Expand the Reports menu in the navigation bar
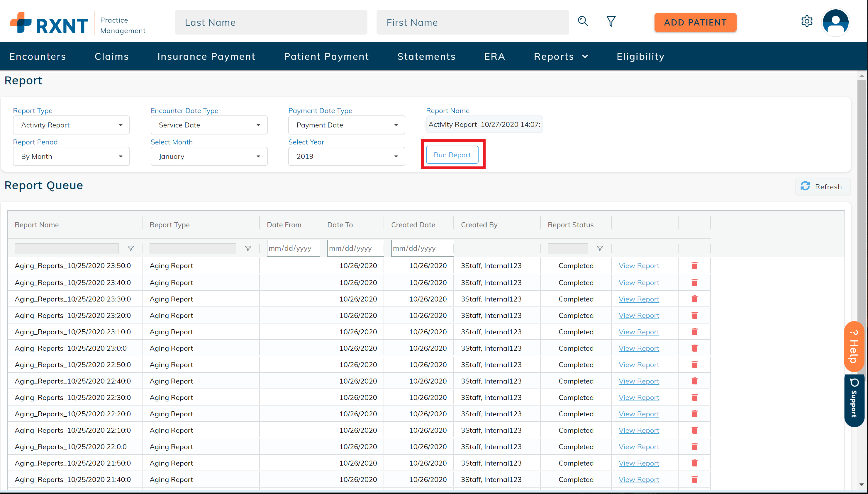 (x=560, y=56)
